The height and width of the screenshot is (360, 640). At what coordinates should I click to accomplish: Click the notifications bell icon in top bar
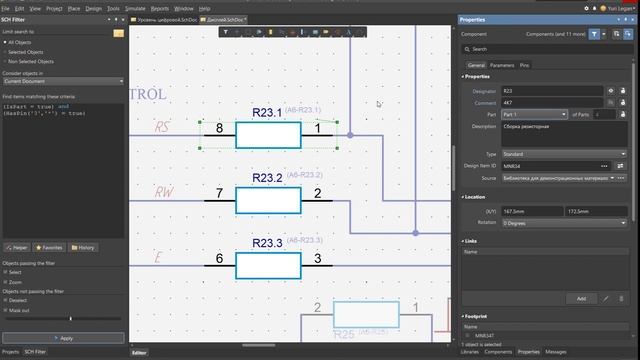tap(594, 8)
